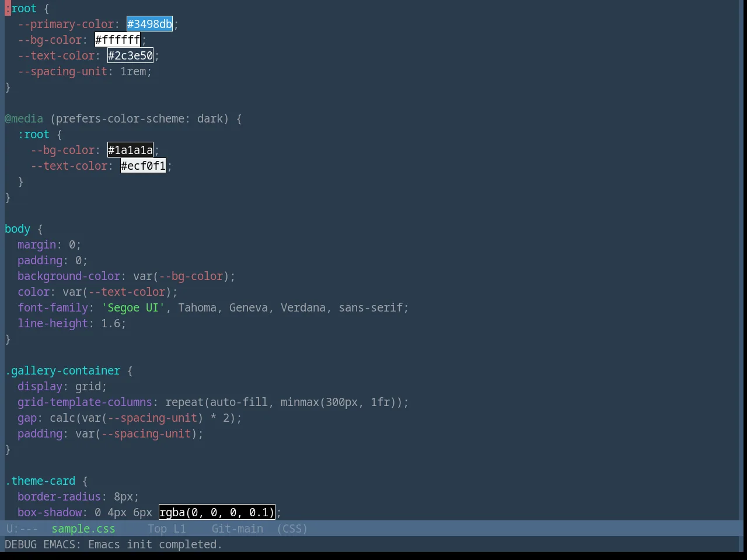Image resolution: width=747 pixels, height=560 pixels.
Task: Click the #1a1a1a color value
Action: coord(131,150)
